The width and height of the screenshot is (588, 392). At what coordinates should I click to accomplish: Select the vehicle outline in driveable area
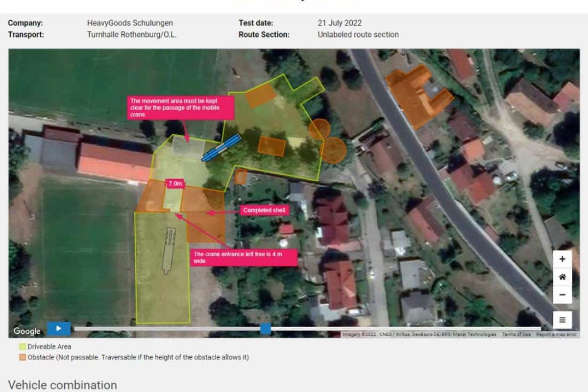pyautogui.click(x=169, y=250)
